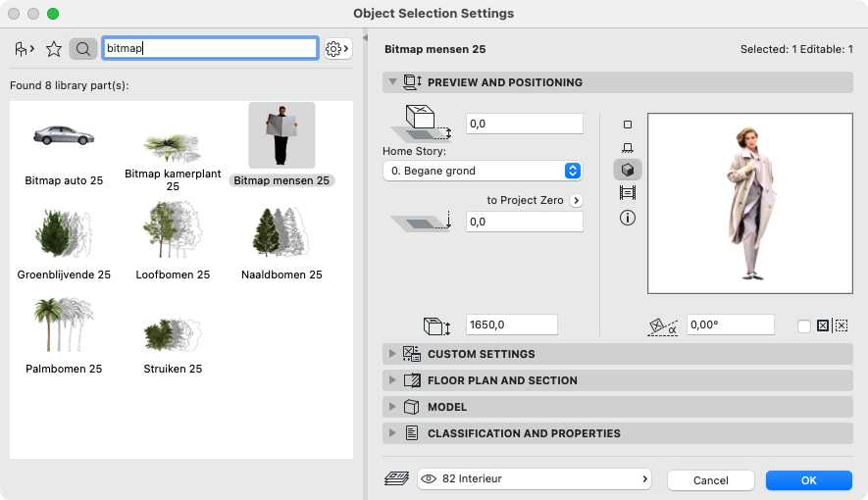
Task: Select the side-view elevation preview icon
Action: [627, 148]
